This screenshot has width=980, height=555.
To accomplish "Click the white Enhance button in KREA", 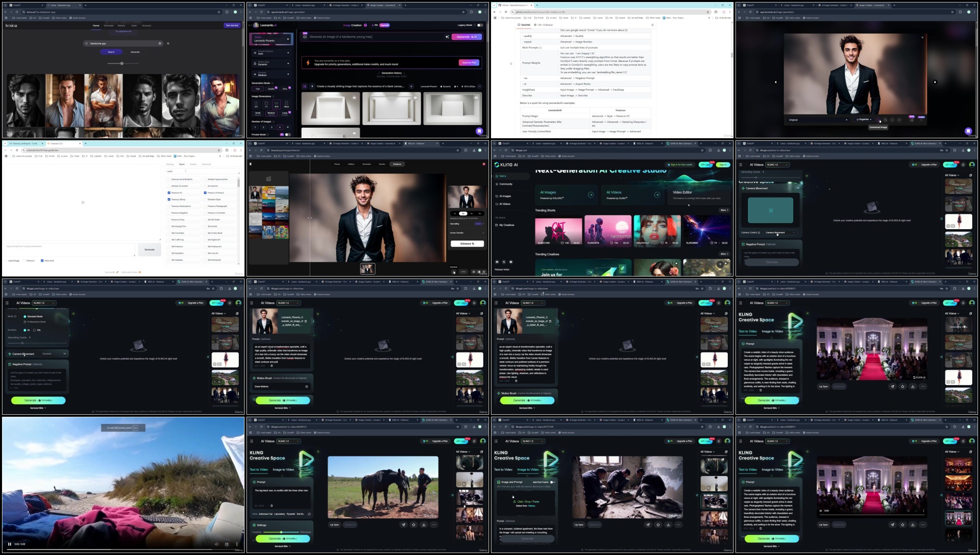I will pos(467,244).
